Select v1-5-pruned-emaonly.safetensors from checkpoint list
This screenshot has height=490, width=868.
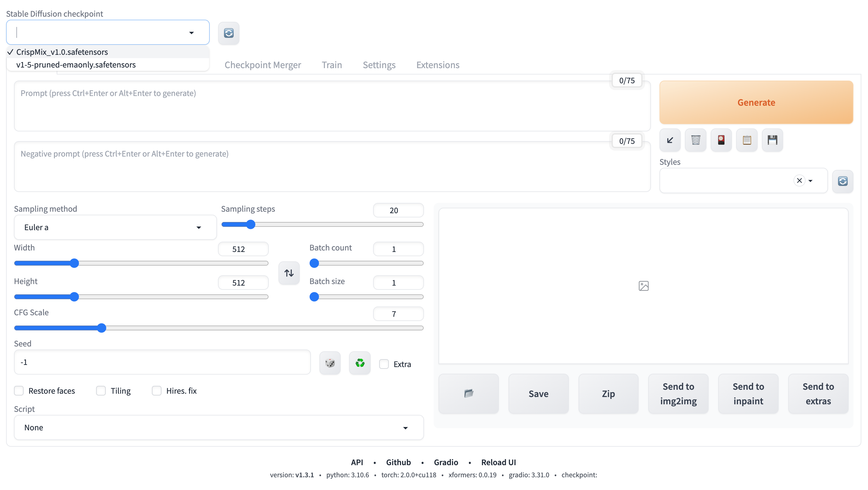tap(76, 65)
